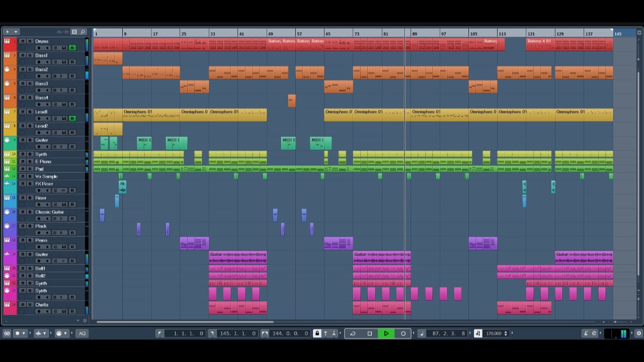Viewport: 644px width, 362px height.
Task: Open edit instrument keyboard icon on Bass4
Action: (64, 104)
